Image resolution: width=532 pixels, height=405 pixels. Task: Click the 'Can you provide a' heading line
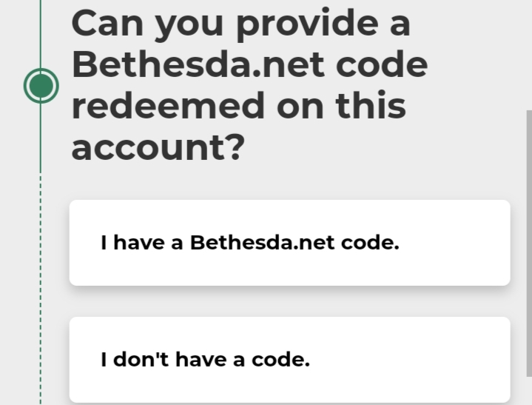click(241, 24)
